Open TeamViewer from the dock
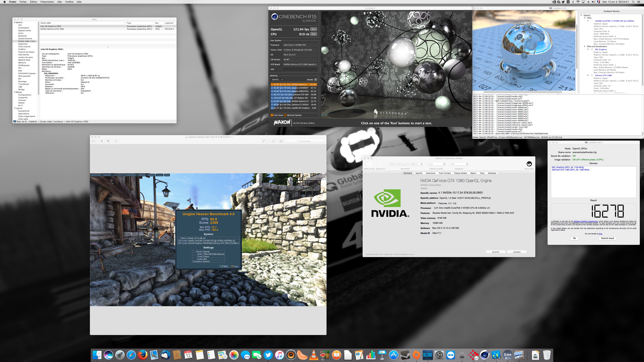Screen dimensions: 644x362 (x=450, y=355)
